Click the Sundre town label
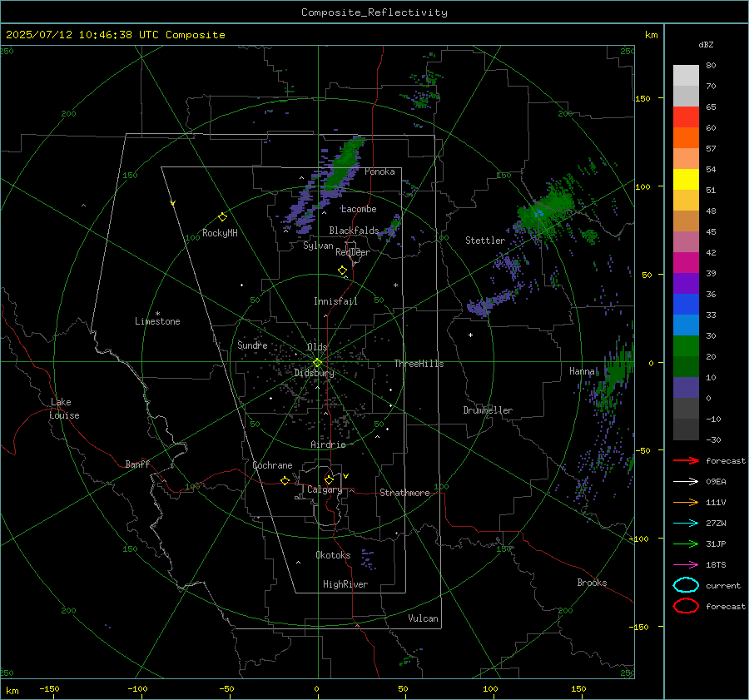749x700 pixels. [x=252, y=345]
